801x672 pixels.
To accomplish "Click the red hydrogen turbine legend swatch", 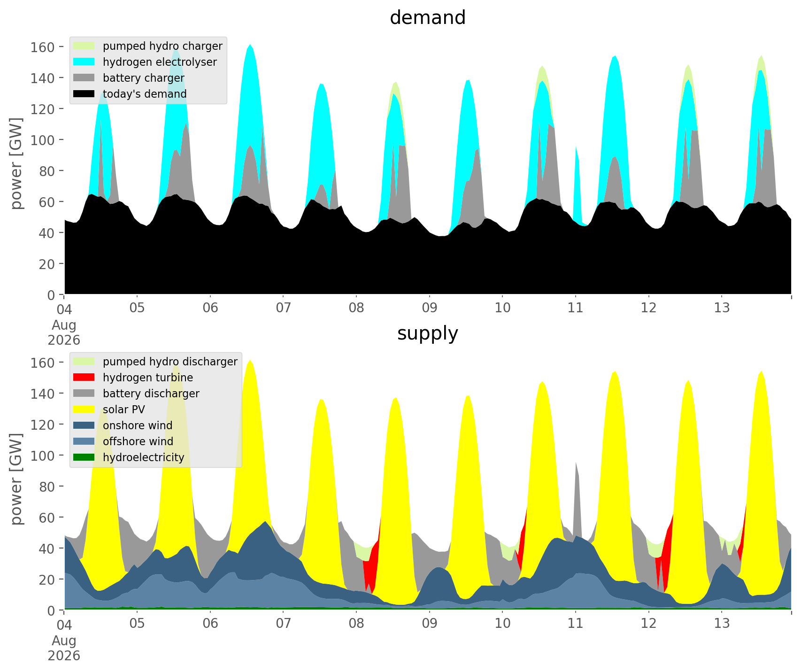I will coord(84,378).
